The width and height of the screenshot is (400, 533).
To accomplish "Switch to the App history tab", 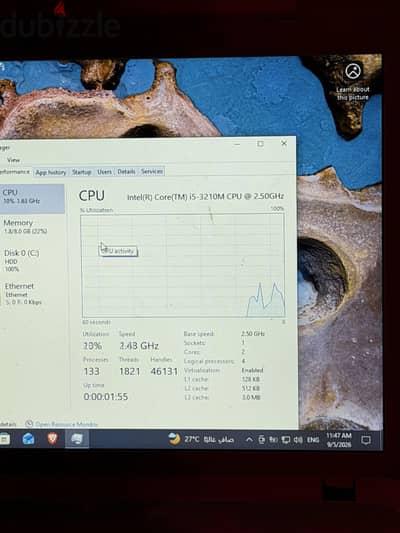I will (51, 172).
